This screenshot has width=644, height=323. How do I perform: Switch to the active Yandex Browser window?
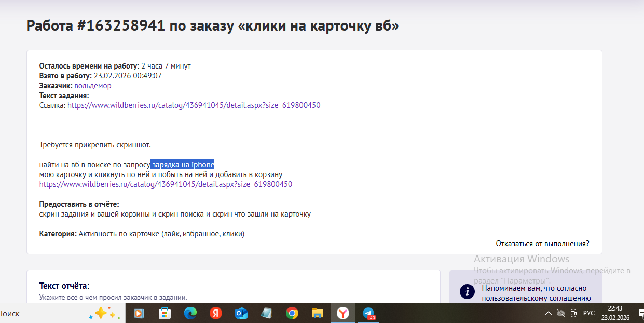pos(343,313)
